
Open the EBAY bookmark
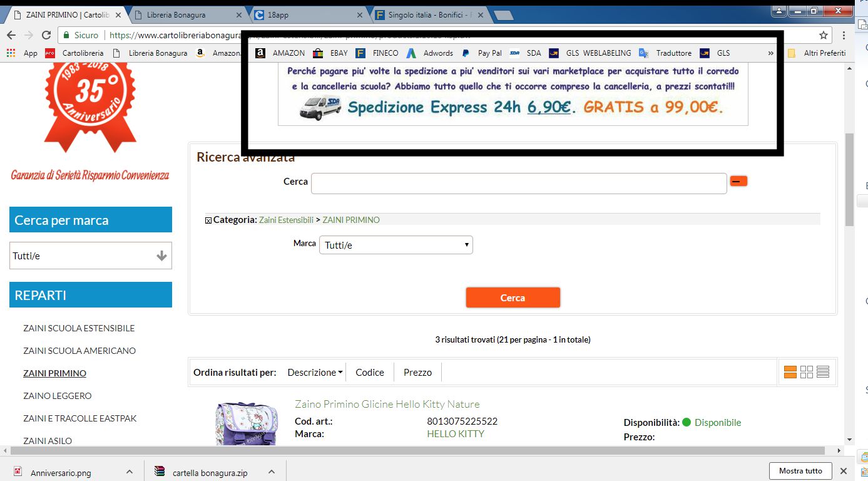click(330, 53)
